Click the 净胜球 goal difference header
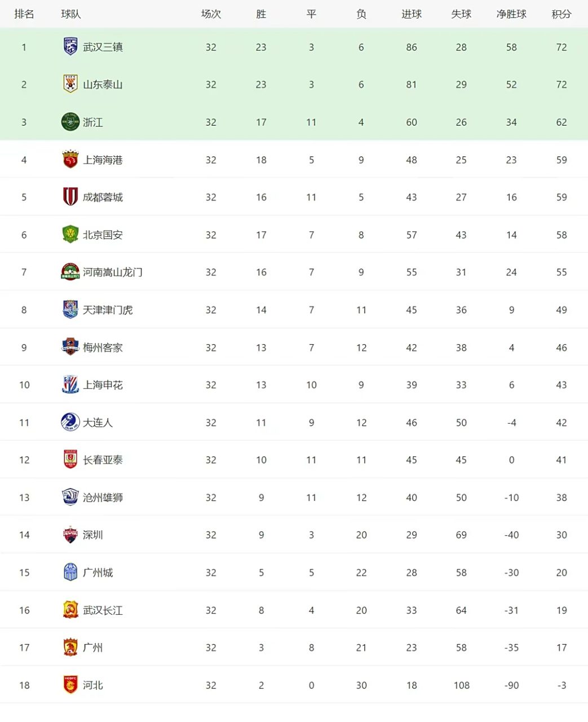588x722 pixels. pyautogui.click(x=511, y=14)
